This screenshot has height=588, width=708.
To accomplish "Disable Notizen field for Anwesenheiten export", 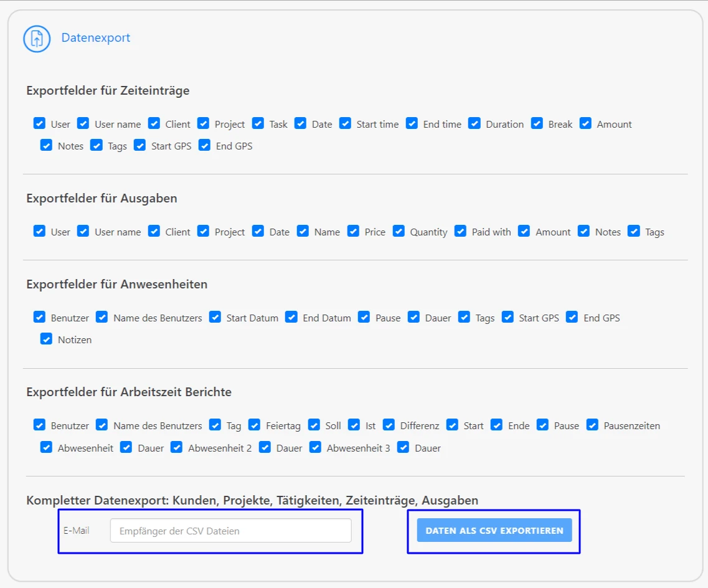I will [46, 339].
